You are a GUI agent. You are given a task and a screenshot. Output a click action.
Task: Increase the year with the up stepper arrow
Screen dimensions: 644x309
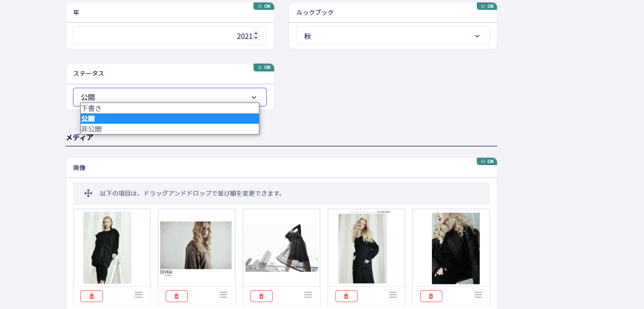point(256,34)
